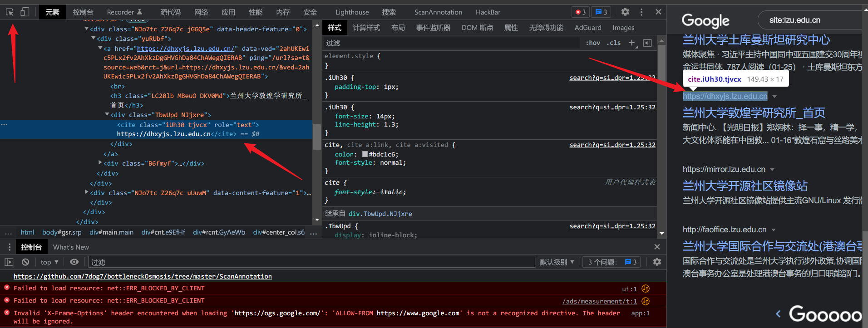Open dropdown arrow beside mirror.lzu.edu.cn result
The height and width of the screenshot is (328, 868).
click(x=772, y=170)
